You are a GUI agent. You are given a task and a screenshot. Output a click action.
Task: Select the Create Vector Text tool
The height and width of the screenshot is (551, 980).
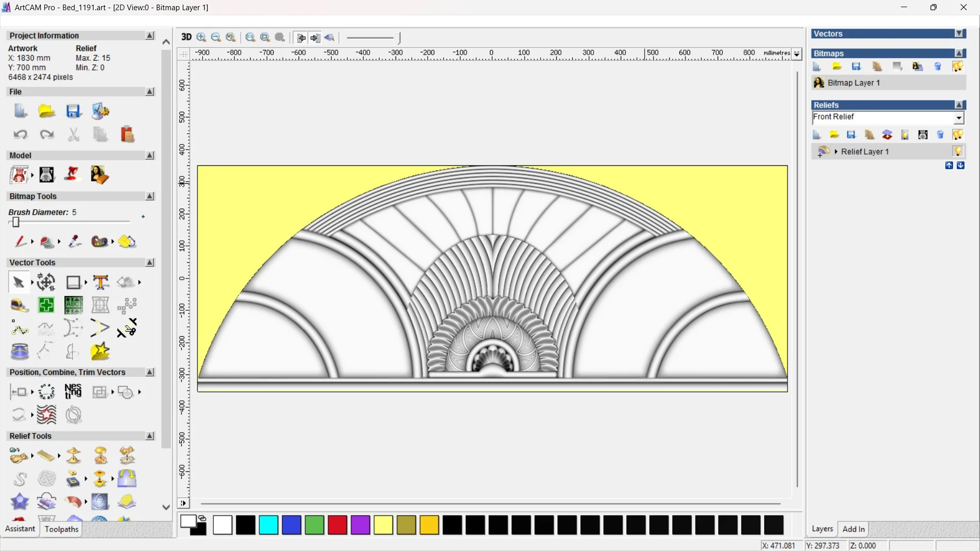(101, 282)
